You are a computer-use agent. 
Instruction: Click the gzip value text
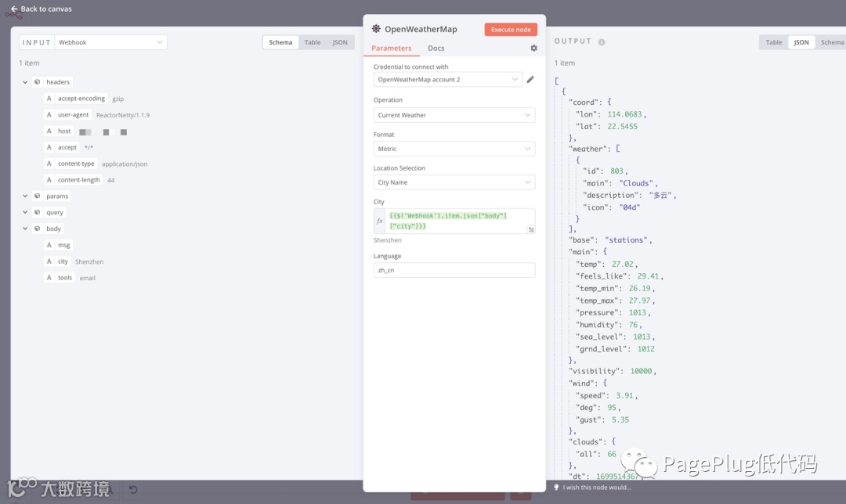point(117,99)
